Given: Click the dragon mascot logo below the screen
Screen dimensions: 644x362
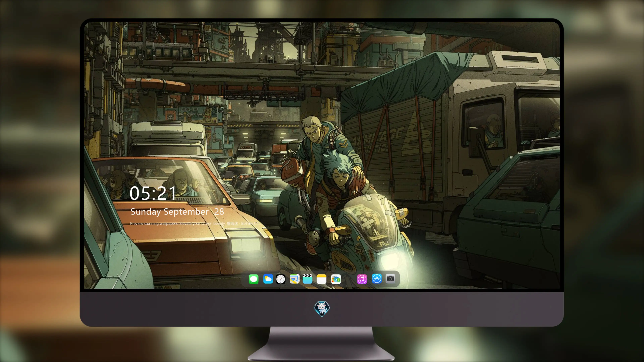Looking at the screenshot, I should 322,309.
